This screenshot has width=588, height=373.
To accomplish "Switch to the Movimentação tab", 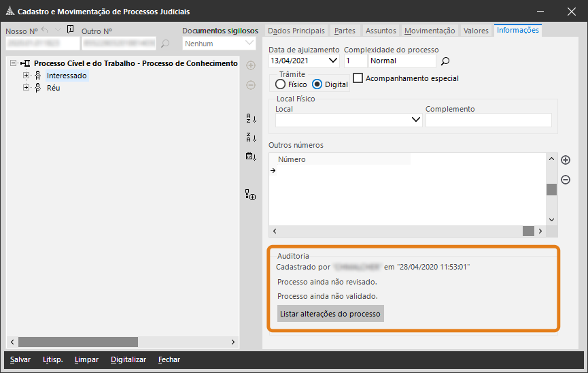I will (x=429, y=31).
